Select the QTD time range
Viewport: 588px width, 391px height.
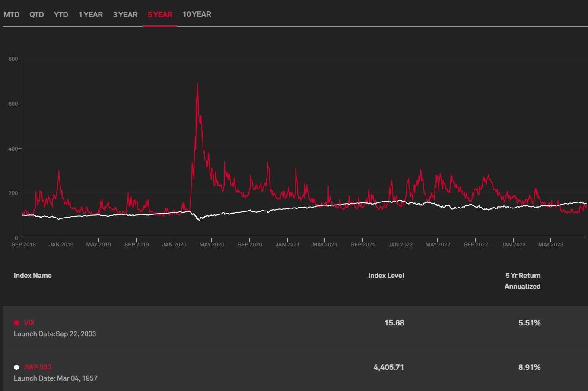tap(37, 14)
